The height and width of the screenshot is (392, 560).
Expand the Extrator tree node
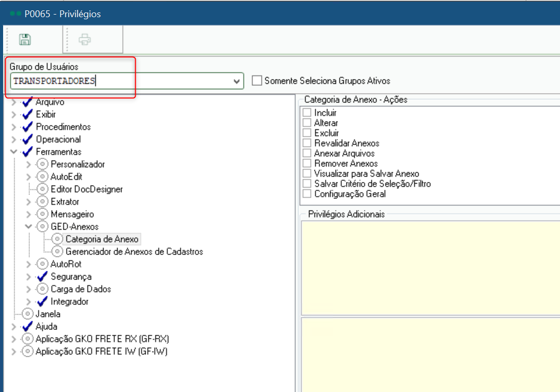(29, 202)
